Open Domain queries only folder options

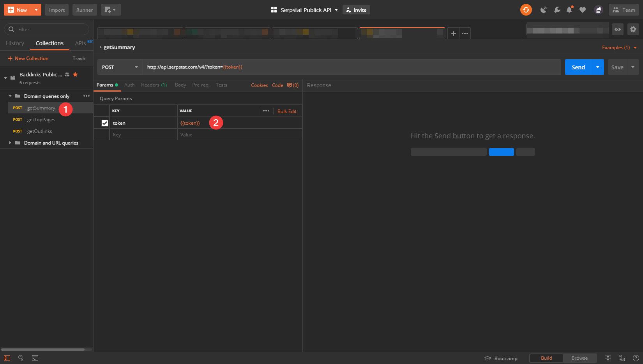(x=87, y=96)
